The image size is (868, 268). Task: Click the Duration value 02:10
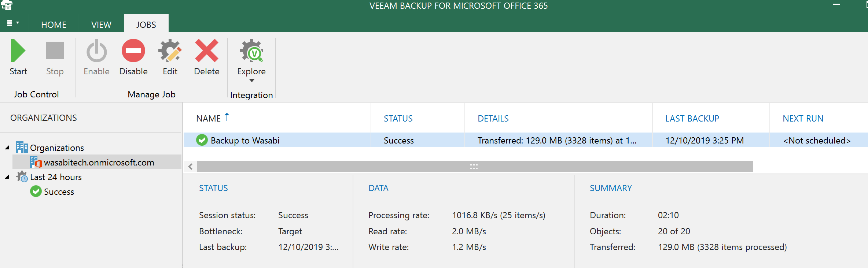[668, 215]
